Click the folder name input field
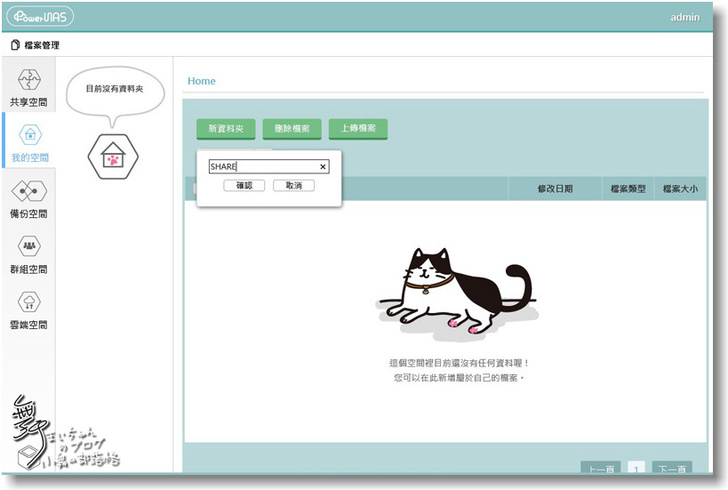 click(269, 167)
